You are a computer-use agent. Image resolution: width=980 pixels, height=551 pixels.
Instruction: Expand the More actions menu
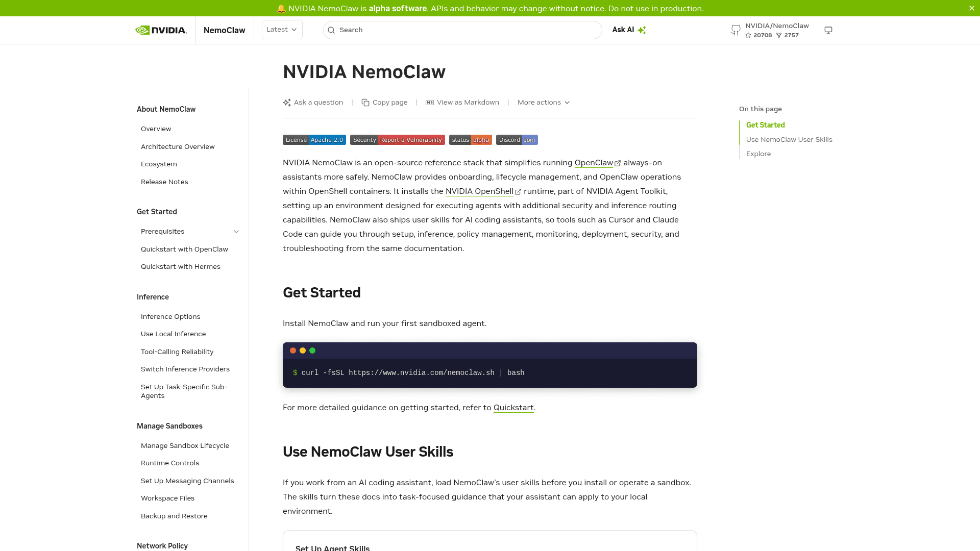[544, 103]
